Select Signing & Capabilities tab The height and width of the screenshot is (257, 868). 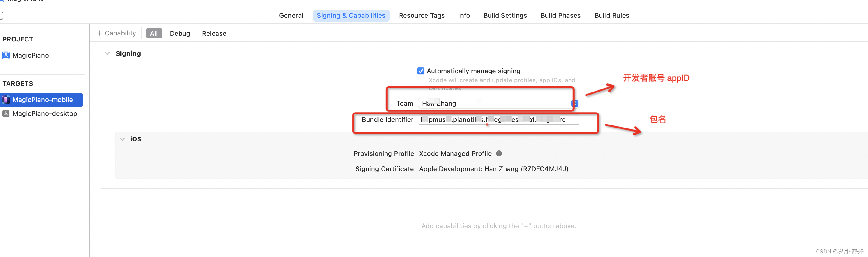pos(351,16)
